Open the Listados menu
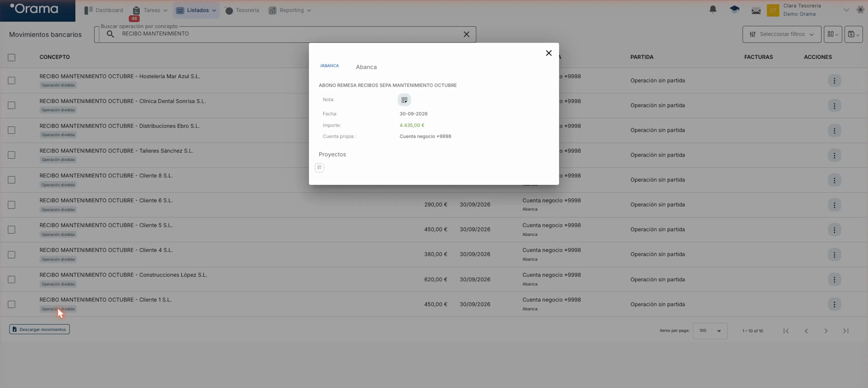The image size is (868, 388). click(x=196, y=10)
